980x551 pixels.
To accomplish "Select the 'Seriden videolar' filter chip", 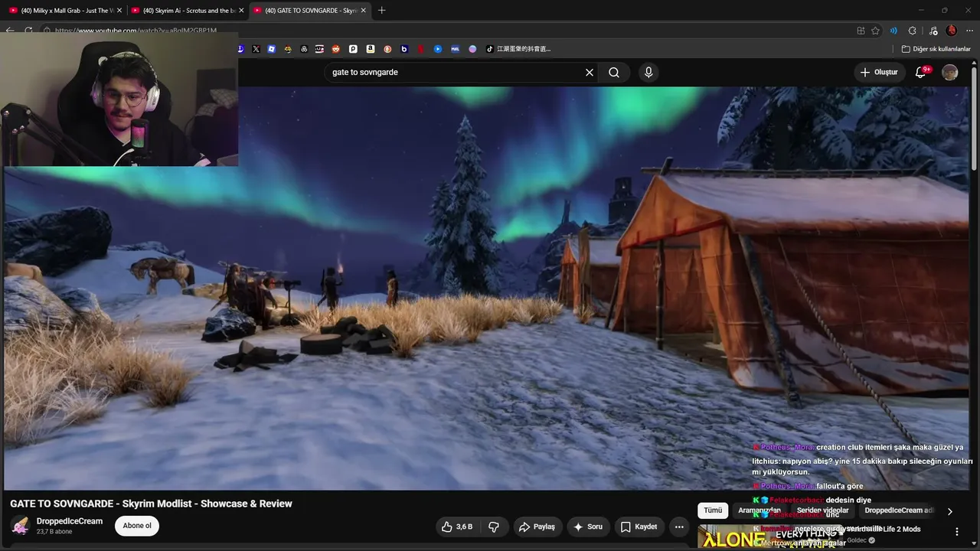I will tap(822, 510).
